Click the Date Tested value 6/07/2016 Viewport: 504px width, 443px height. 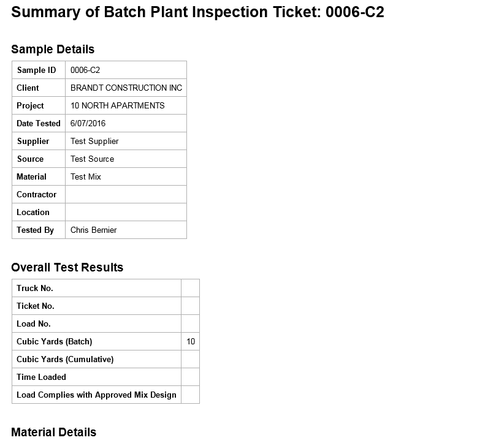[88, 123]
